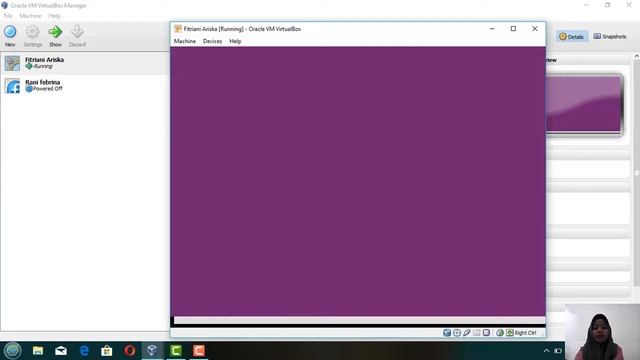Open Opera browser from taskbar
The width and height of the screenshot is (640, 360).
(x=130, y=351)
